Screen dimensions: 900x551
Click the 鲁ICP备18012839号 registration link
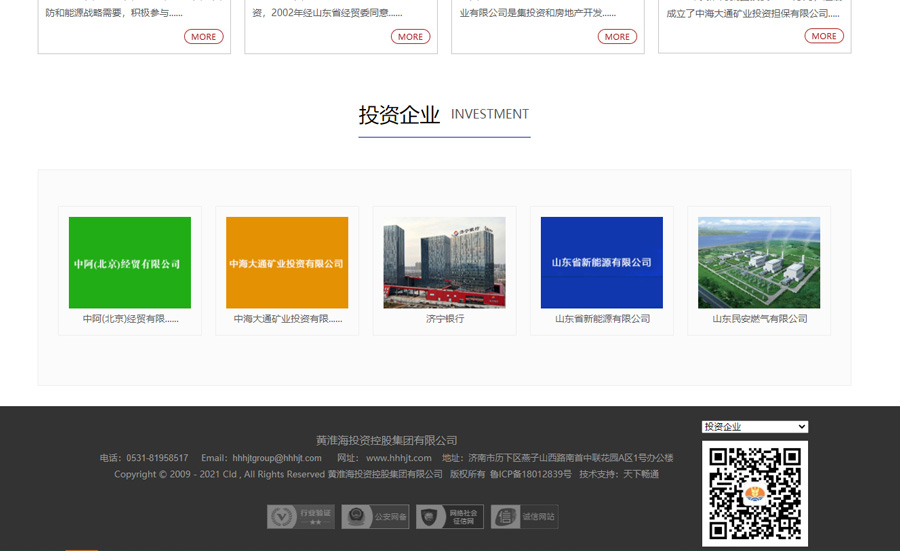(x=530, y=474)
